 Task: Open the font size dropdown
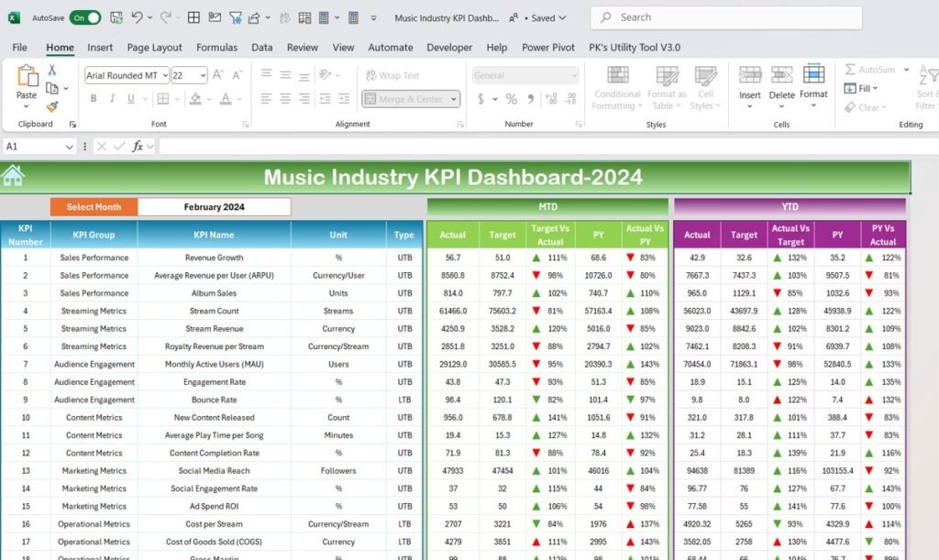pyautogui.click(x=203, y=75)
